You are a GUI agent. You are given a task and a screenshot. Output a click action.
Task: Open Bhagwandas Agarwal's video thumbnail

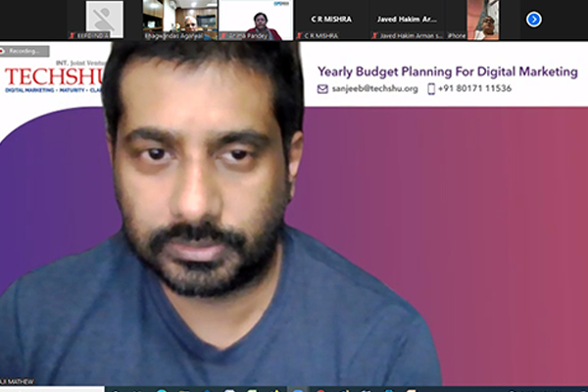(x=180, y=20)
